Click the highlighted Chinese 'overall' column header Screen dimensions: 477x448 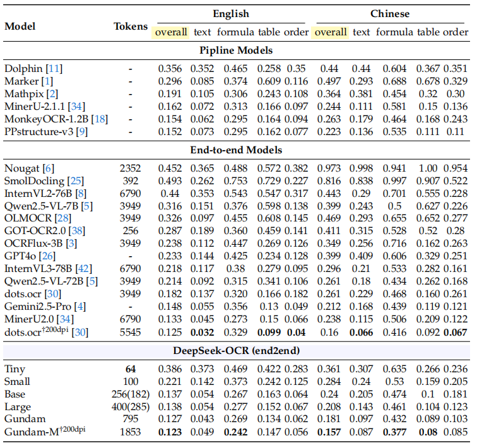(x=330, y=32)
